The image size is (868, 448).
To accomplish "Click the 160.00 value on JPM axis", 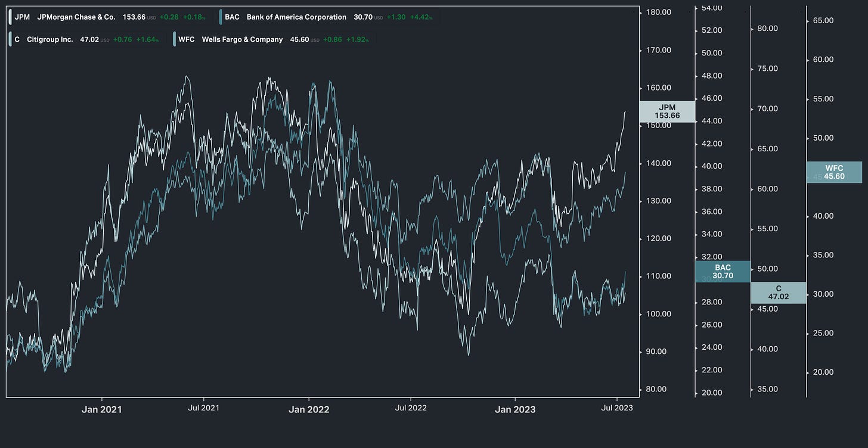I will (x=658, y=88).
